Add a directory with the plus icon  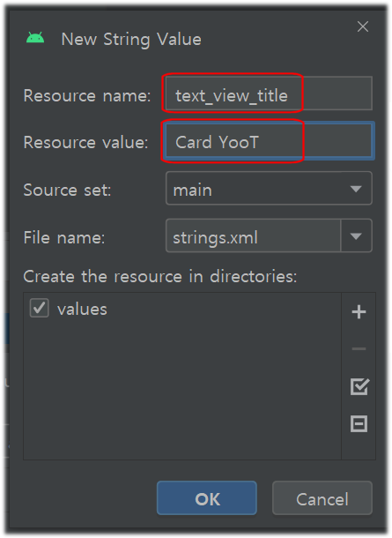pyautogui.click(x=359, y=312)
